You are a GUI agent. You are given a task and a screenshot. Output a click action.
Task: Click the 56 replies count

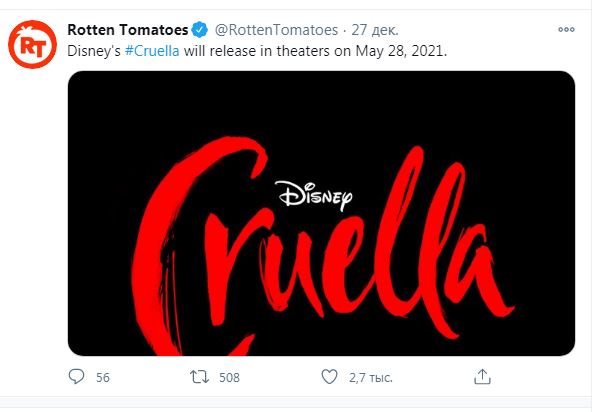103,378
